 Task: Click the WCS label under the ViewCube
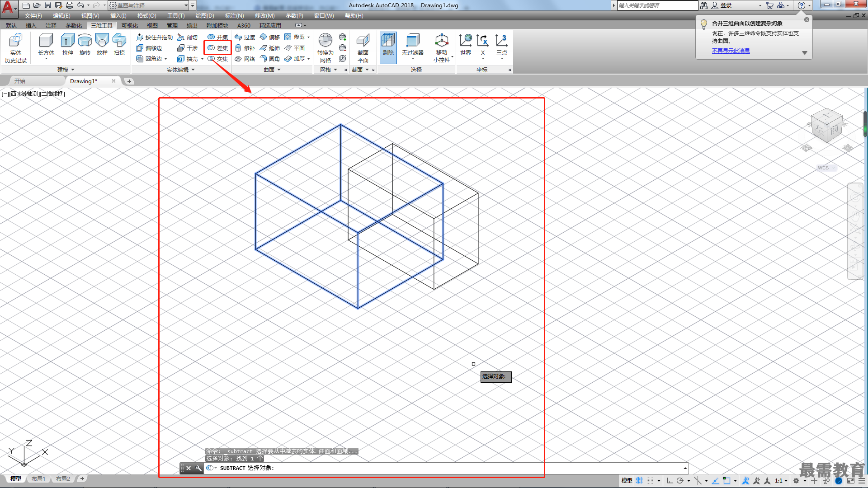pyautogui.click(x=824, y=168)
